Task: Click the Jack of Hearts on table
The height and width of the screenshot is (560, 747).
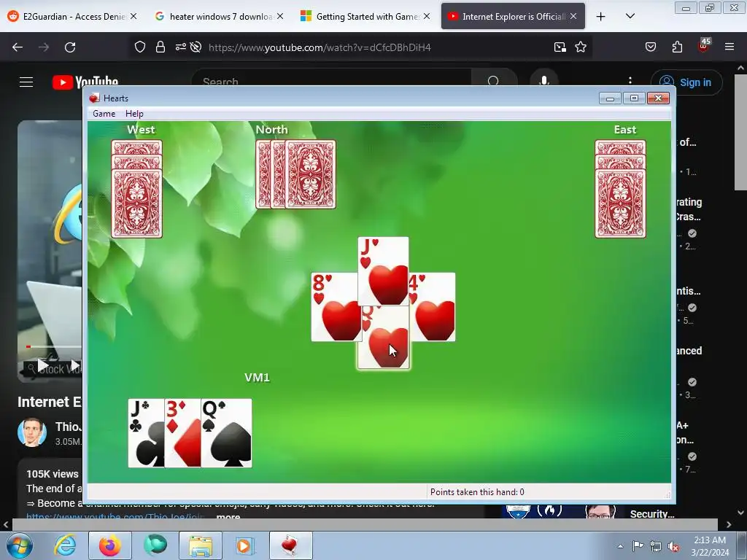Action: click(383, 271)
